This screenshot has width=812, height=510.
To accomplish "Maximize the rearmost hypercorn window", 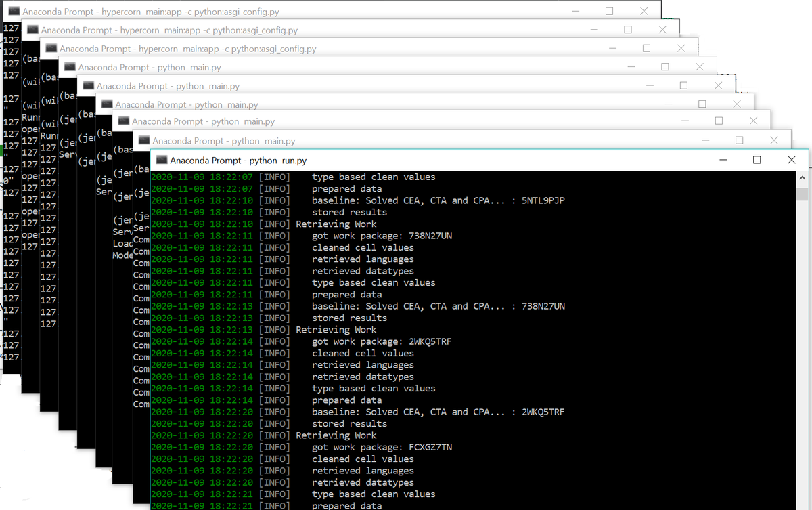I will click(609, 12).
